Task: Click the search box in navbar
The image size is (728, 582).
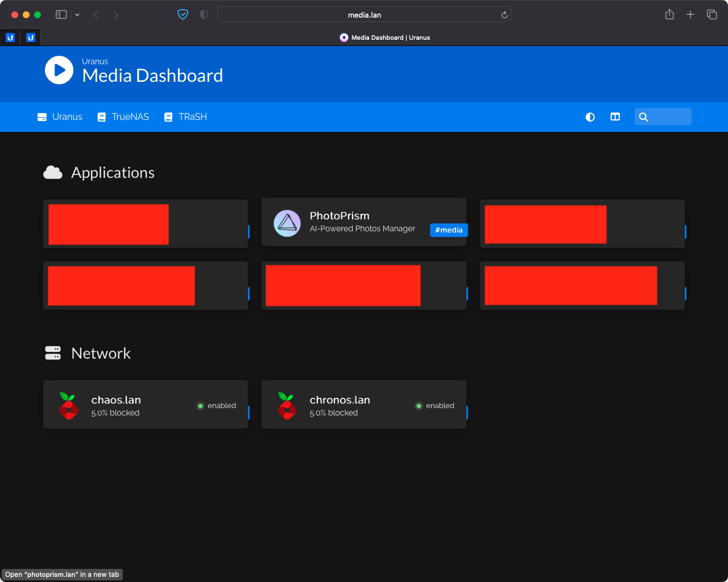Action: click(663, 117)
